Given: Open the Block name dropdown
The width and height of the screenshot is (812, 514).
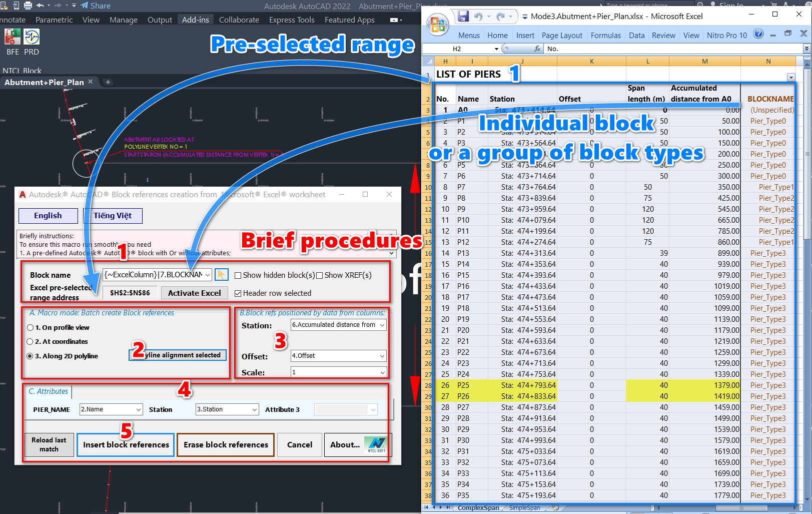Looking at the screenshot, I should 208,275.
